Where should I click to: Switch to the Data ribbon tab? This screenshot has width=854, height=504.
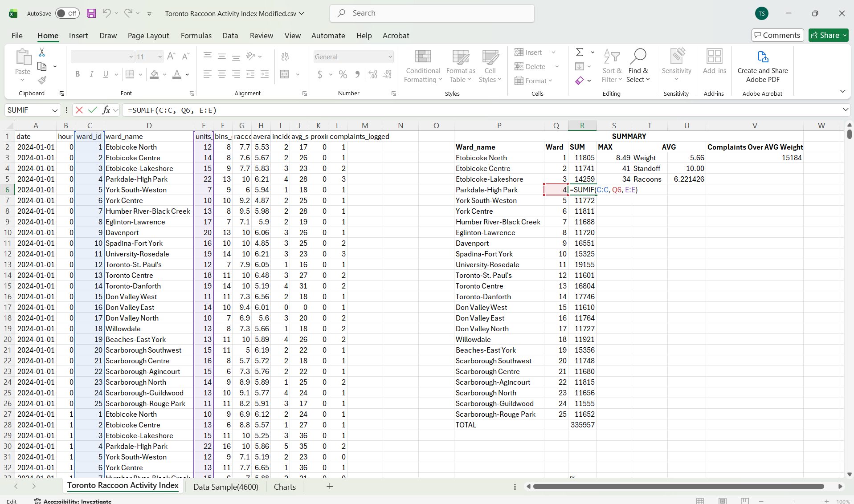230,36
